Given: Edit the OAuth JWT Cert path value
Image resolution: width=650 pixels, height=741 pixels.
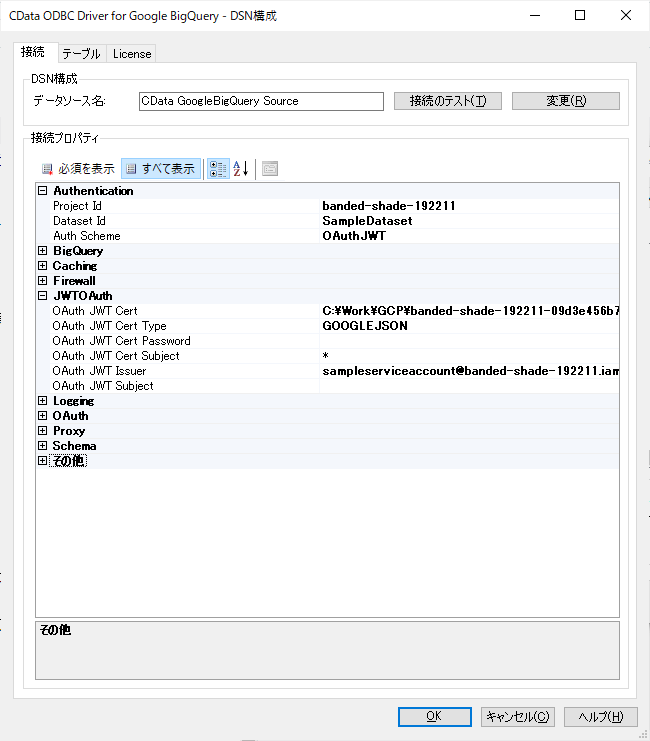Looking at the screenshot, I should (x=469, y=311).
